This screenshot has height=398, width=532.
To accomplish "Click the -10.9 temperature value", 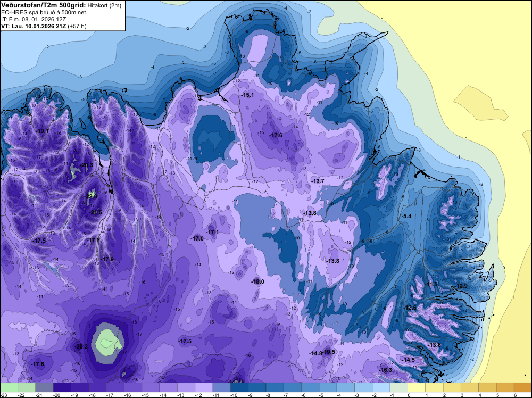I will pyautogui.click(x=461, y=286).
